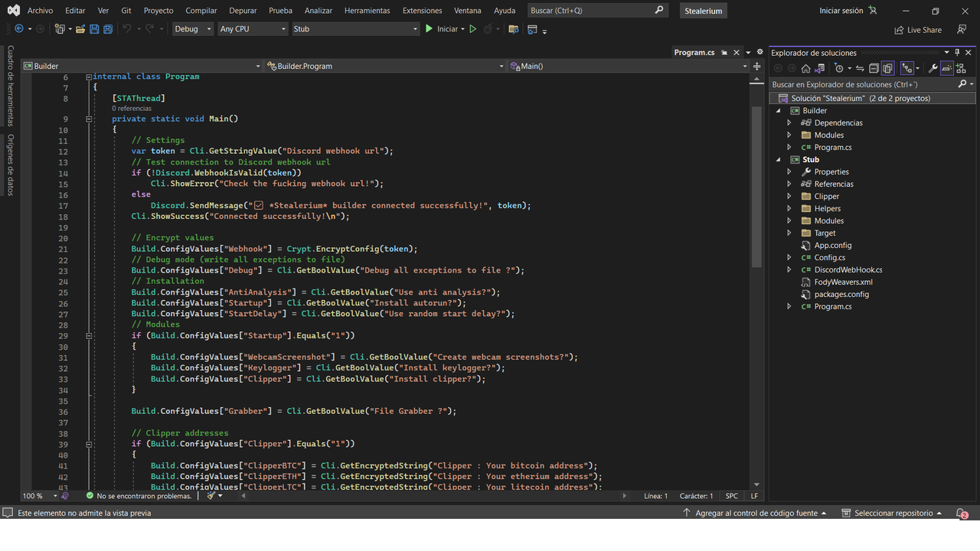
Task: Save the current file with the Save icon
Action: (94, 29)
